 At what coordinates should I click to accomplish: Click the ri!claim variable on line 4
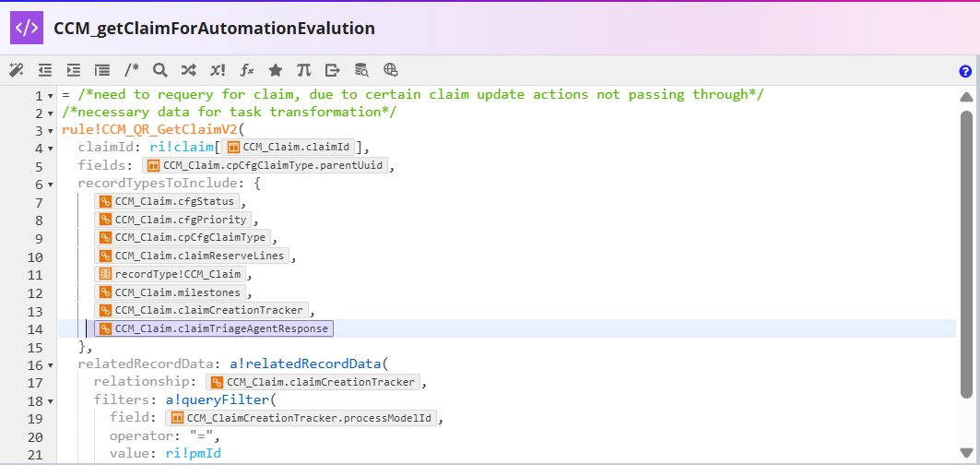pos(182,148)
